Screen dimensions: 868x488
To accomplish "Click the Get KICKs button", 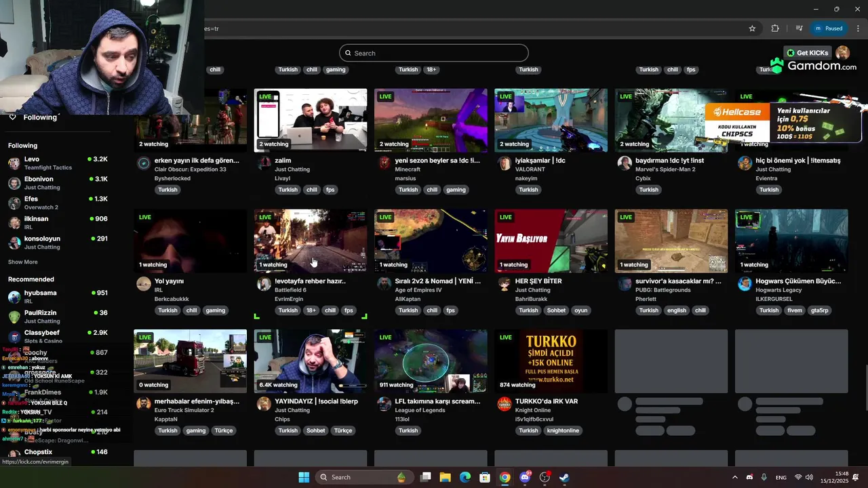I will point(807,53).
